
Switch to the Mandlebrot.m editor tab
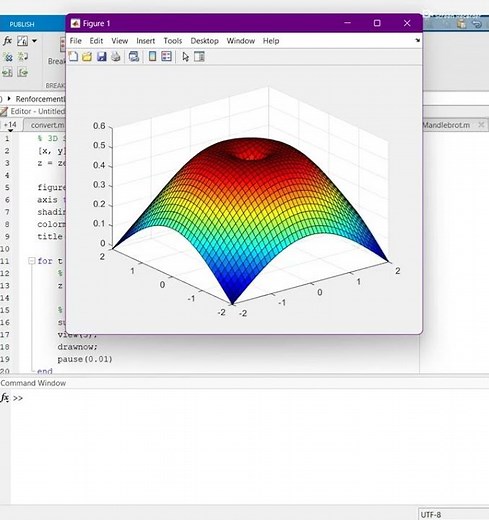coord(446,125)
